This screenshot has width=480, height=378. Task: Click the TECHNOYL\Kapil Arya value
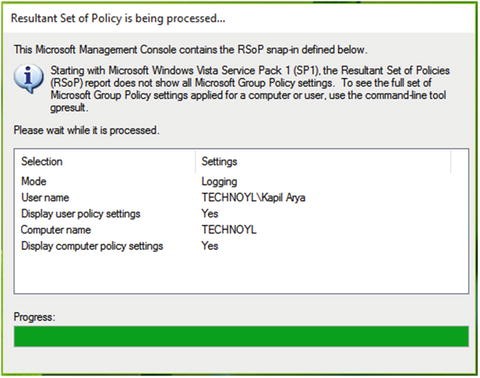click(x=253, y=198)
